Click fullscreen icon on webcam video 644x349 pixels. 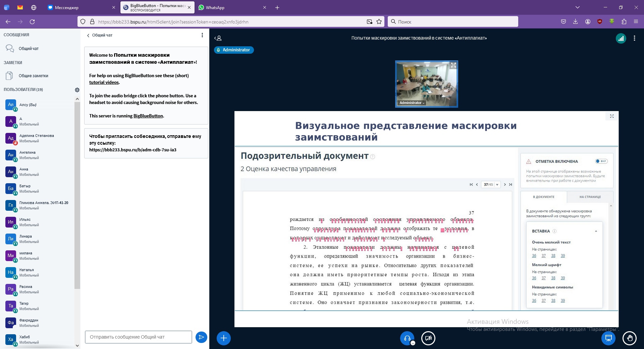click(x=453, y=65)
